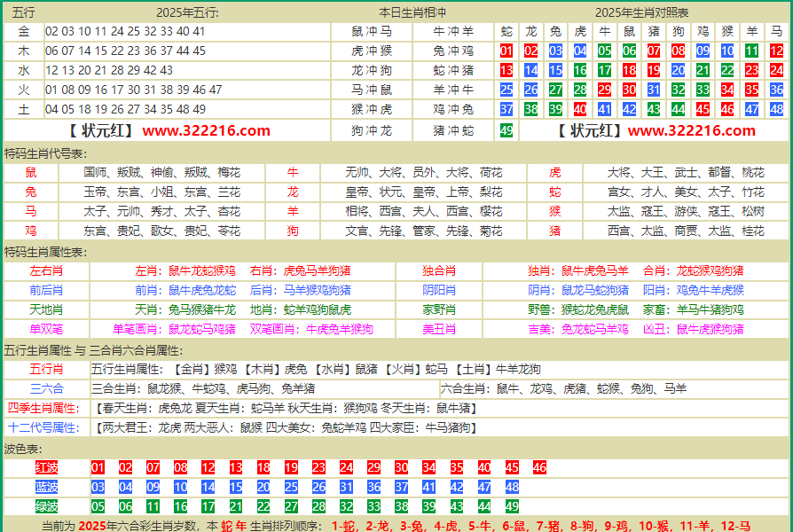Select the 三六合 row label
Screen dimensions: 793x532
point(46,388)
